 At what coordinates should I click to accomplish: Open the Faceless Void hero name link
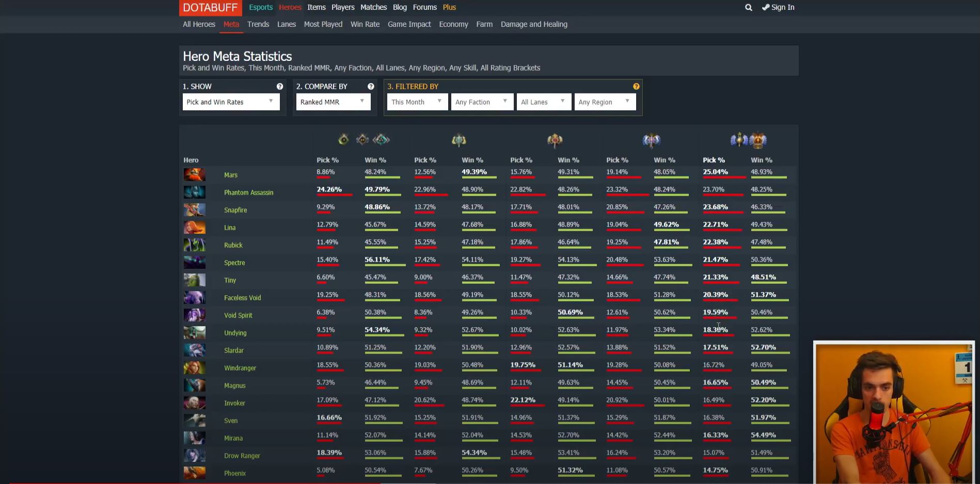click(243, 298)
